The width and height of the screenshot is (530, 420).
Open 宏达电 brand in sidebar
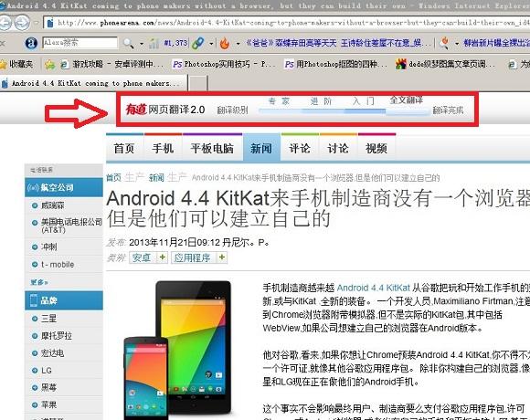pos(52,353)
